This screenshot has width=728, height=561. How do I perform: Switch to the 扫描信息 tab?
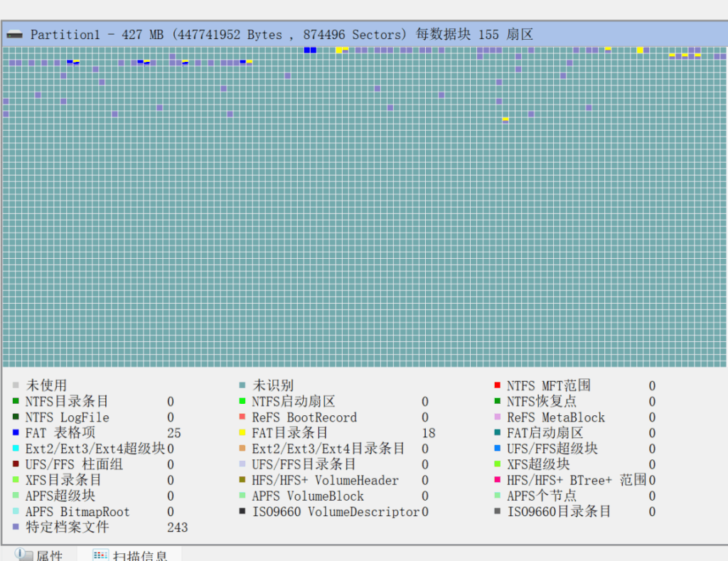(140, 555)
